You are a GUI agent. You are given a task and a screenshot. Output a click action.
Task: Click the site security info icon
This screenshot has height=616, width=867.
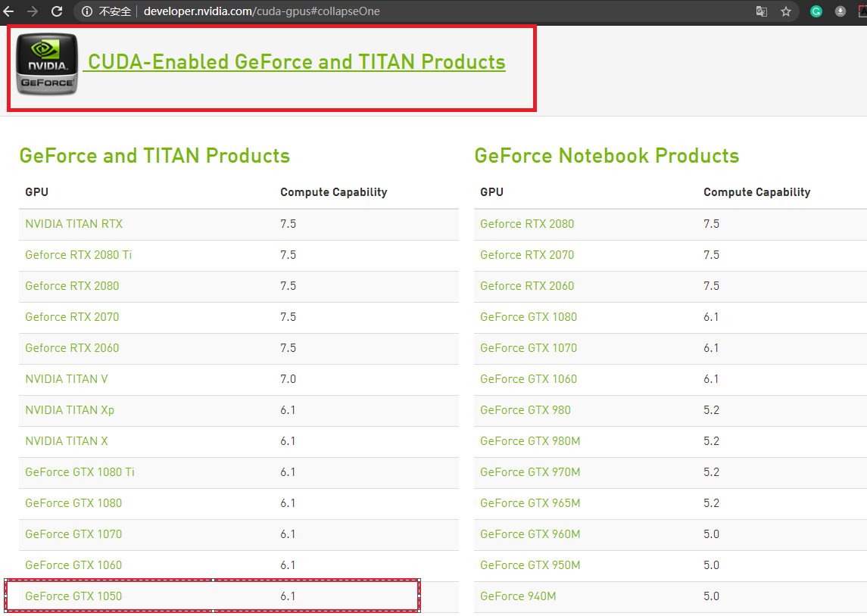click(x=87, y=11)
